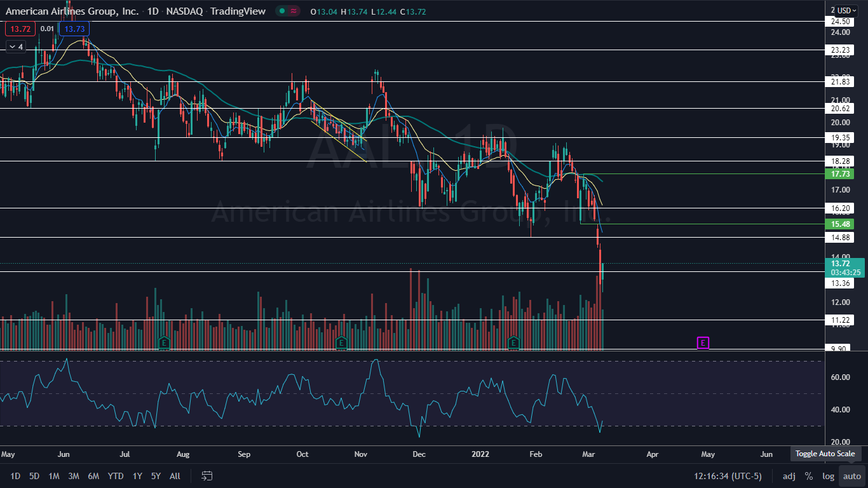Click the 24.50 horizontal level label

[841, 21]
